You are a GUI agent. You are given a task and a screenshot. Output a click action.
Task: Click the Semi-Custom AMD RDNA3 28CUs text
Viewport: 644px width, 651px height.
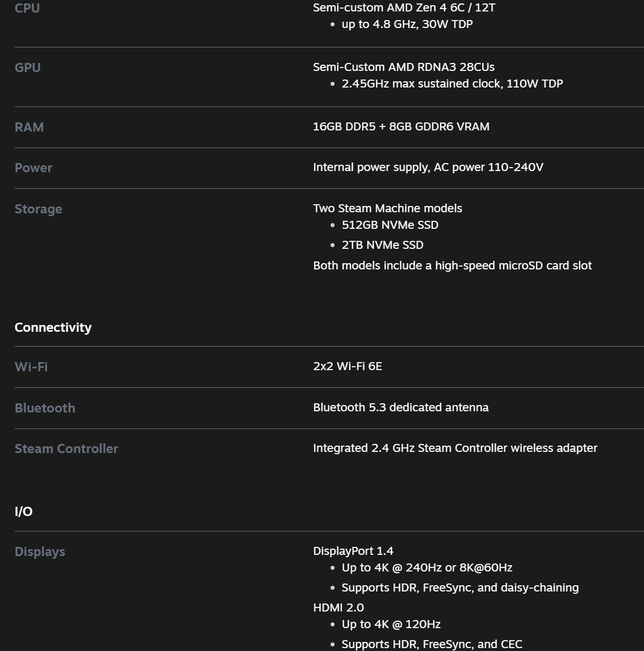(403, 67)
